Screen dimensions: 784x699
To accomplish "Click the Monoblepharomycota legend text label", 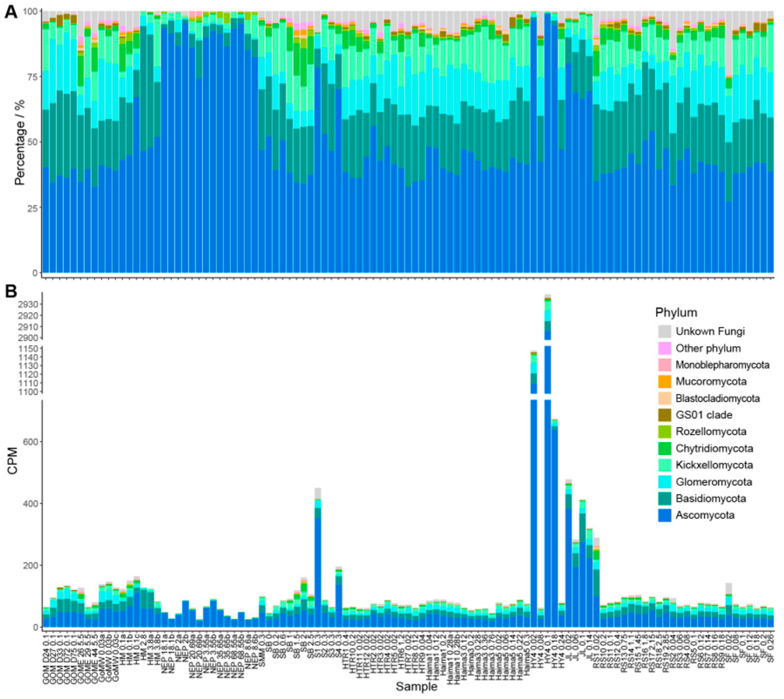I will click(x=722, y=365).
